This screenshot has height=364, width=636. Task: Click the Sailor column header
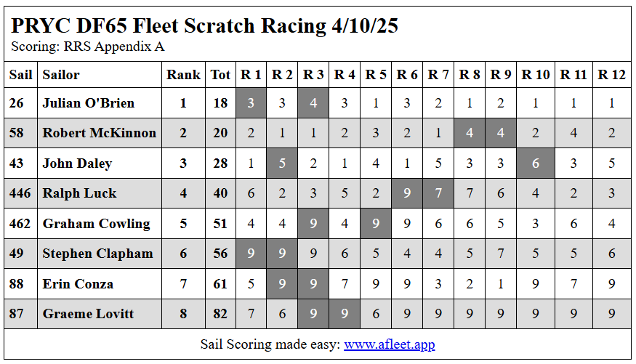(61, 75)
